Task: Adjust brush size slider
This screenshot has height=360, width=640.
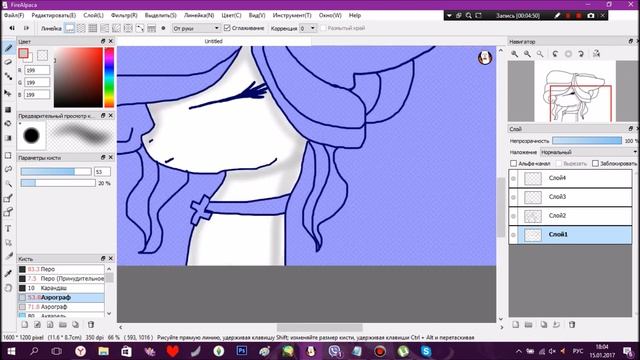Action: pyautogui.click(x=56, y=172)
